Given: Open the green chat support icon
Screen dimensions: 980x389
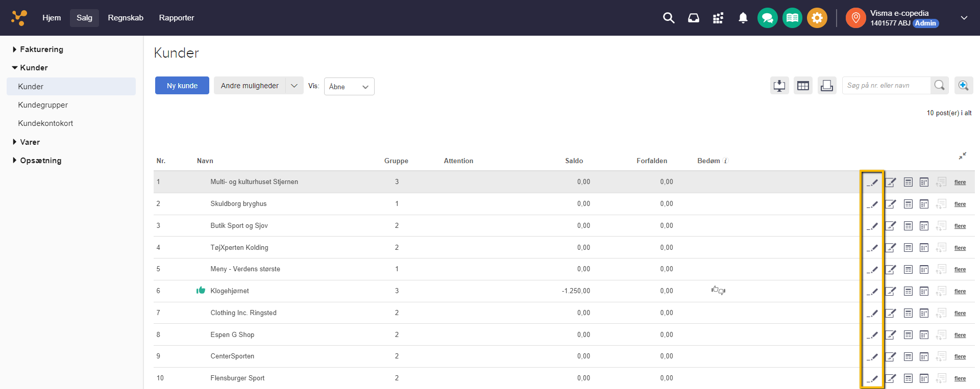Looking at the screenshot, I should pos(767,18).
